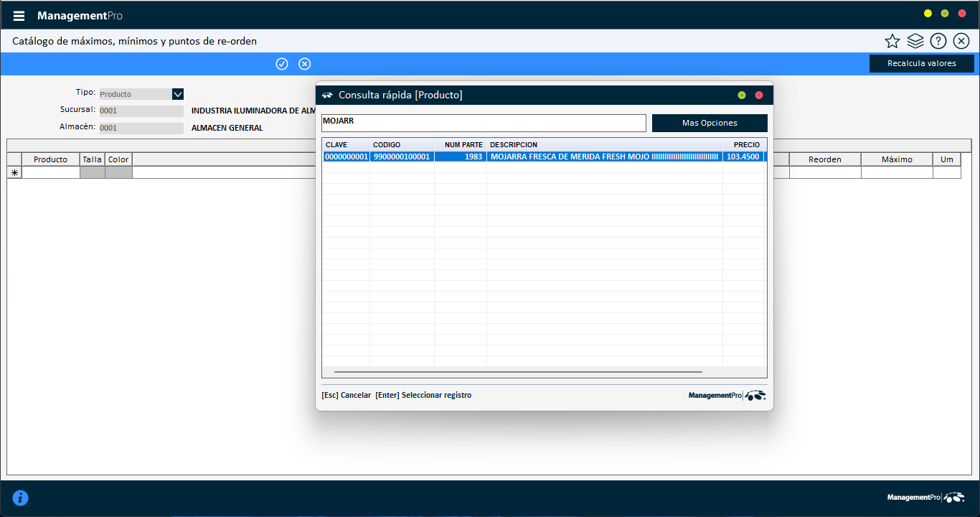Click the layers stack icon near top right
The width and height of the screenshot is (980, 517).
(x=915, y=41)
